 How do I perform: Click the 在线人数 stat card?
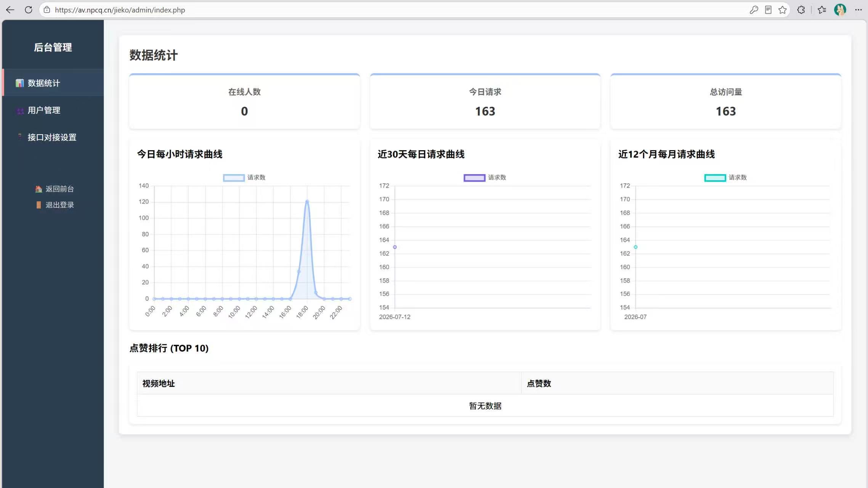click(244, 101)
